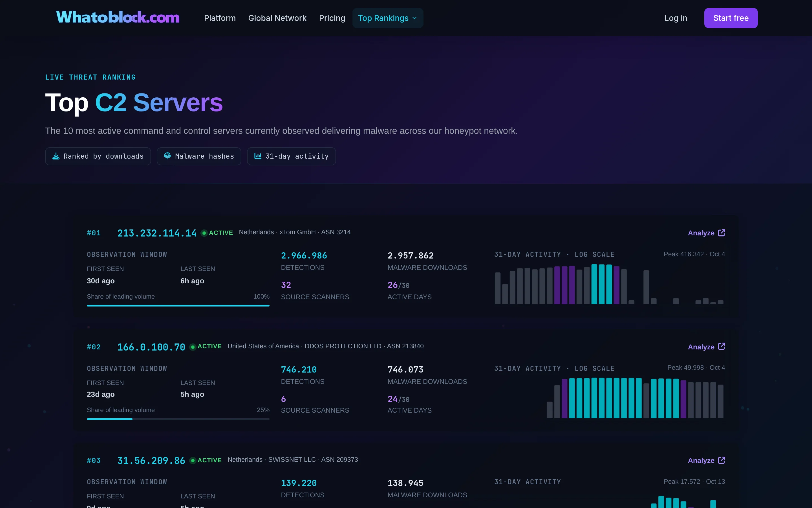The width and height of the screenshot is (812, 508).
Task: Click green ACTIVE status dot for 31.56.209.86
Action: click(x=193, y=460)
